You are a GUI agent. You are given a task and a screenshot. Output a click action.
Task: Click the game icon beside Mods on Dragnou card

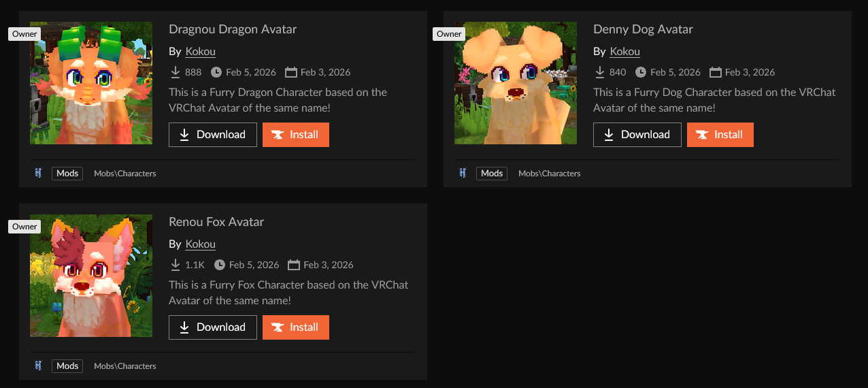[38, 174]
